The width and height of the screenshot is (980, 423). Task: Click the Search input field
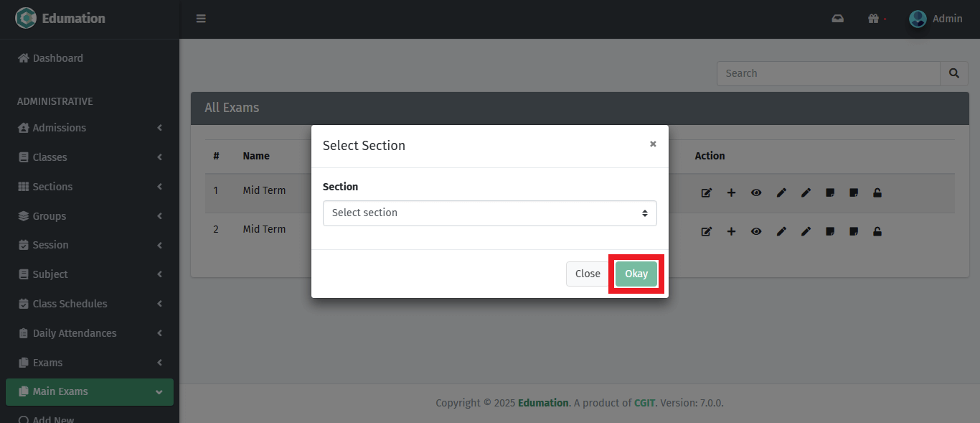point(828,73)
